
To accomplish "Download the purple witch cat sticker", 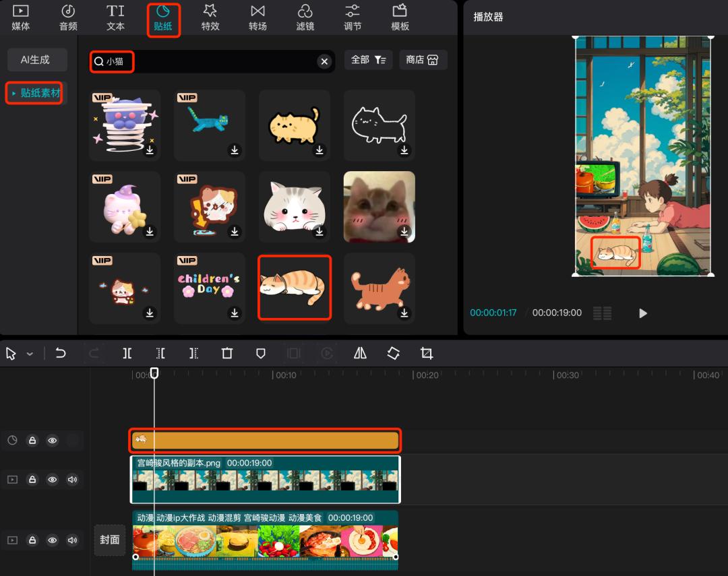I will point(150,232).
